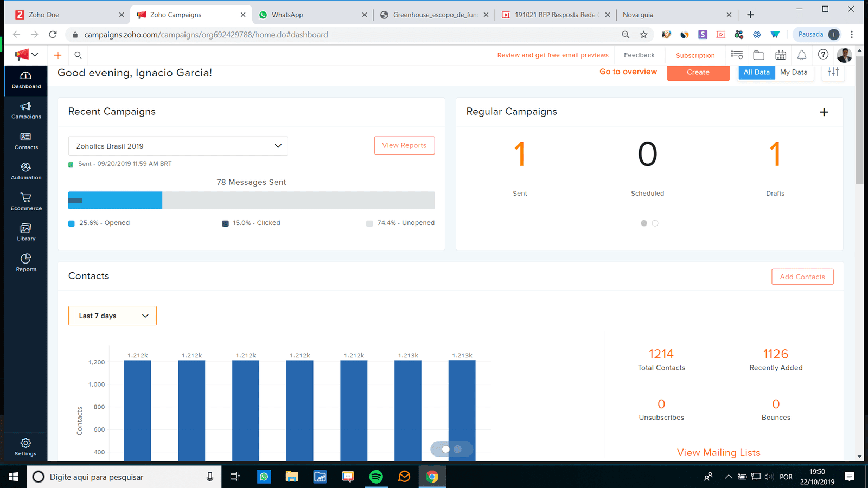868x488 pixels.
Task: Click the Windows Start button
Action: [13, 477]
